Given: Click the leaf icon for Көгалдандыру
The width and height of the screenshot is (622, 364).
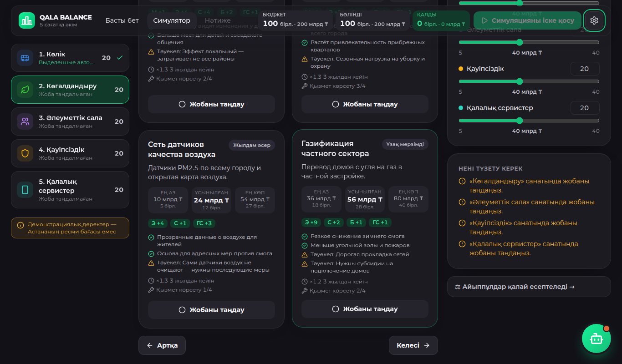Looking at the screenshot, I should [x=25, y=90].
